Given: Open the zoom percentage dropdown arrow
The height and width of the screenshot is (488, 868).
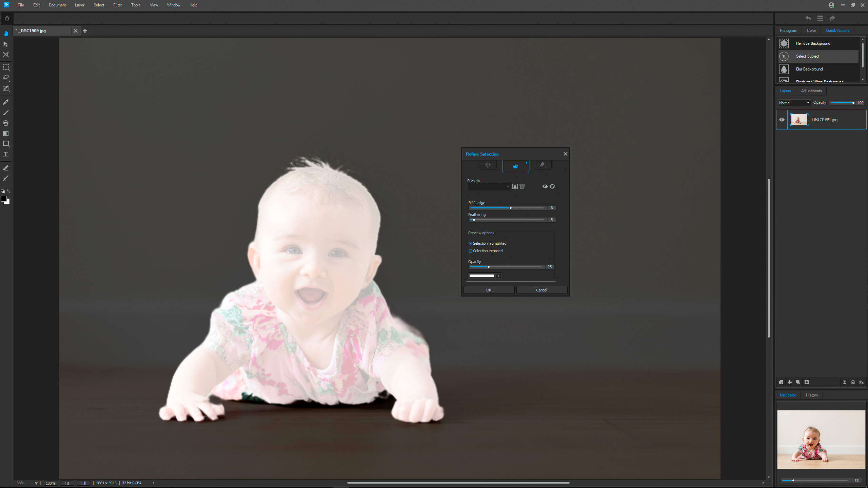Looking at the screenshot, I should [36, 483].
